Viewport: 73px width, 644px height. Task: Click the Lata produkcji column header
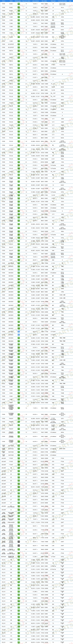tap(35, 1)
